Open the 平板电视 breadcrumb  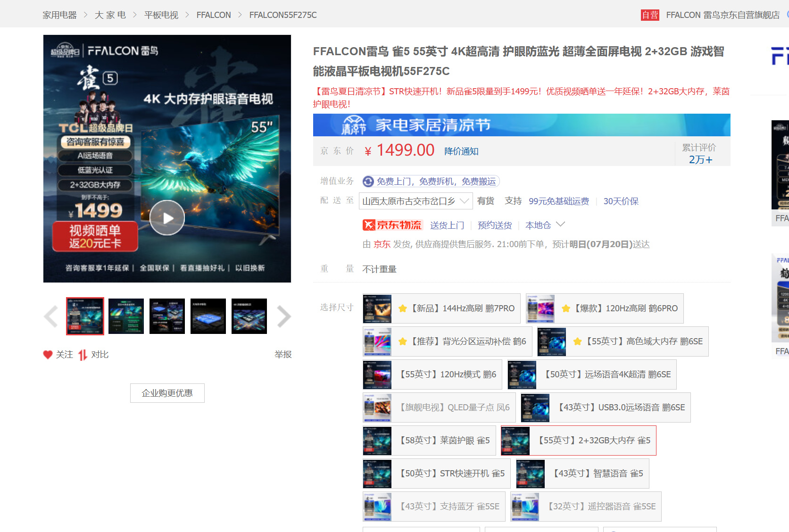(161, 15)
